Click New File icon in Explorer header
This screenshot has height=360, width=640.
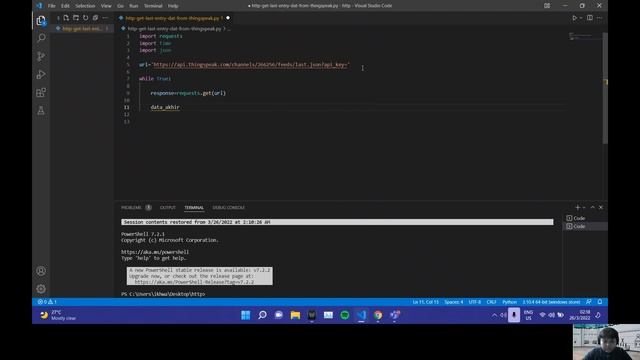pos(66,18)
